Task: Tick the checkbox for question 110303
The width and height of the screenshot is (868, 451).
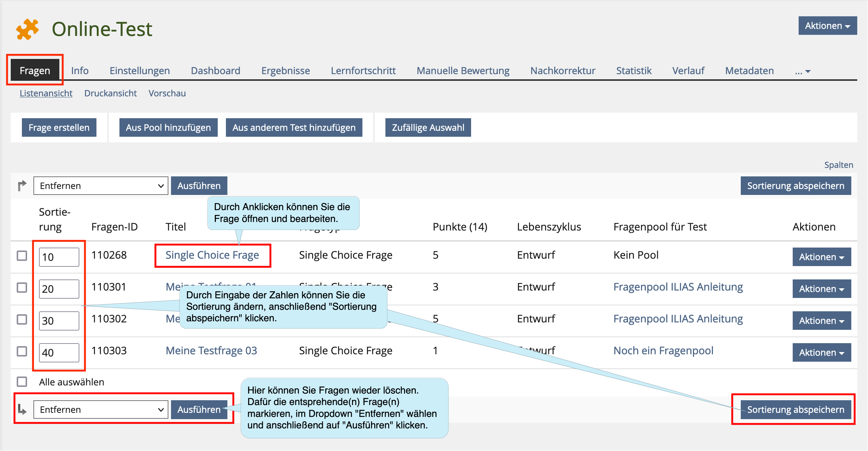Action: click(x=22, y=351)
